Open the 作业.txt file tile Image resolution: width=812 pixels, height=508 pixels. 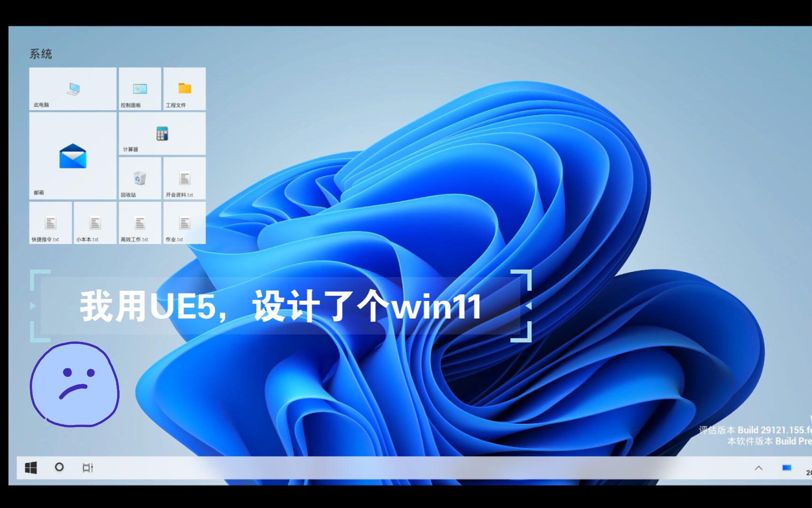click(184, 223)
